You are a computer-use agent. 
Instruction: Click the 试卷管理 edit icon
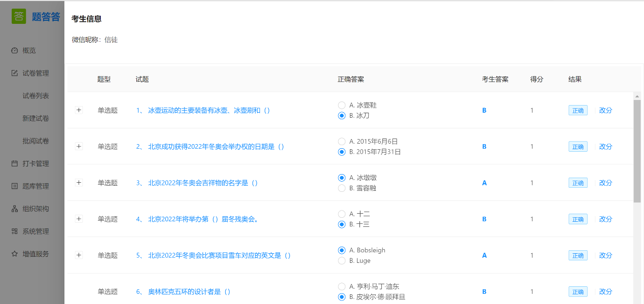click(x=15, y=73)
